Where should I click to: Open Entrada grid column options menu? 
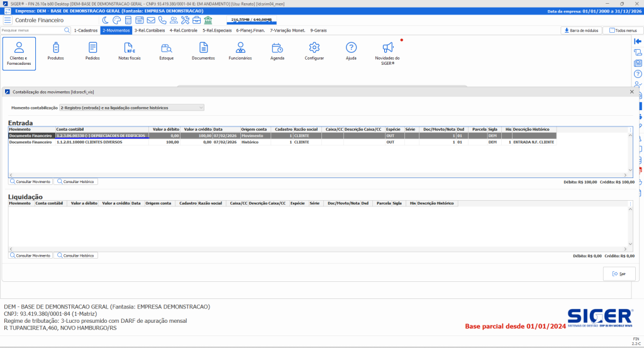(631, 130)
